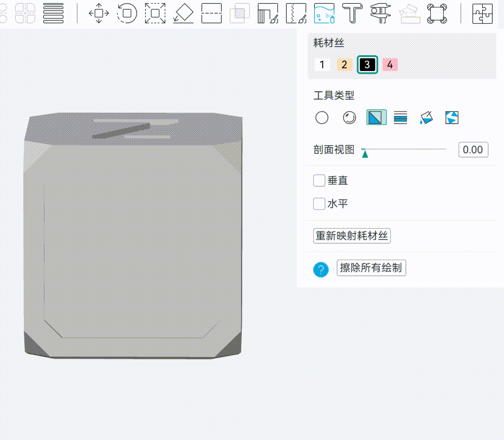Enable the 垂直 checkbox

click(319, 180)
